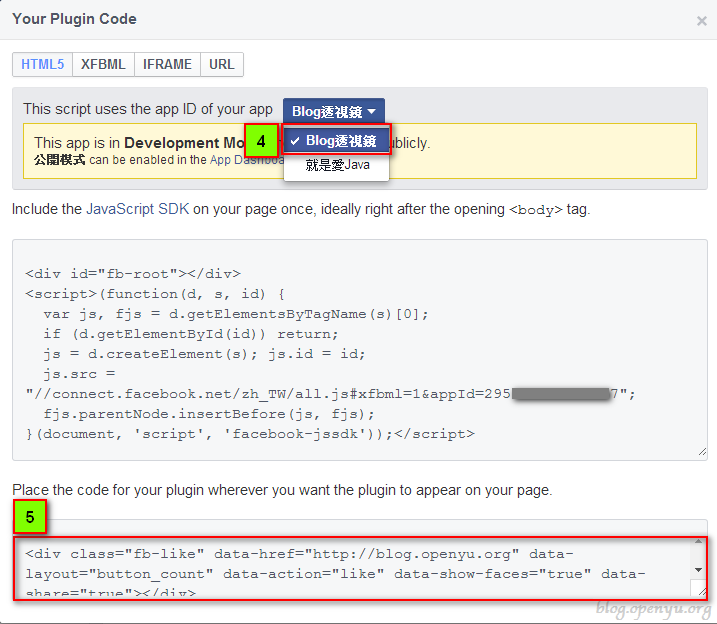Click the 'if (d.getElementById(id)) return;' line
The height and width of the screenshot is (624, 717).
pos(191,334)
